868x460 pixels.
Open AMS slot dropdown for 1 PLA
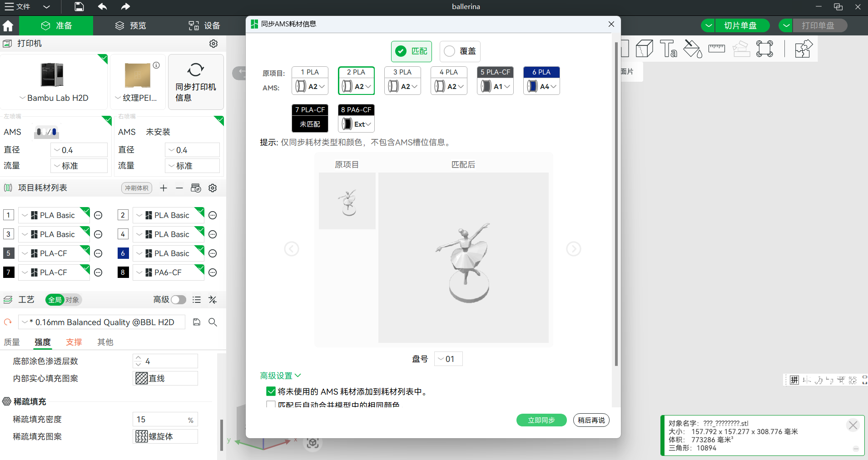[x=310, y=86]
